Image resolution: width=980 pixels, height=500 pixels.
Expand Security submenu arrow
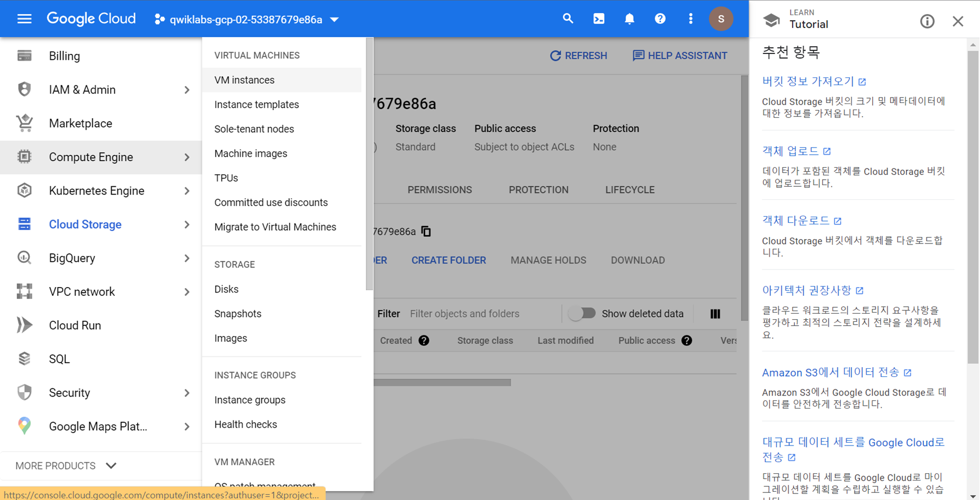tap(187, 393)
